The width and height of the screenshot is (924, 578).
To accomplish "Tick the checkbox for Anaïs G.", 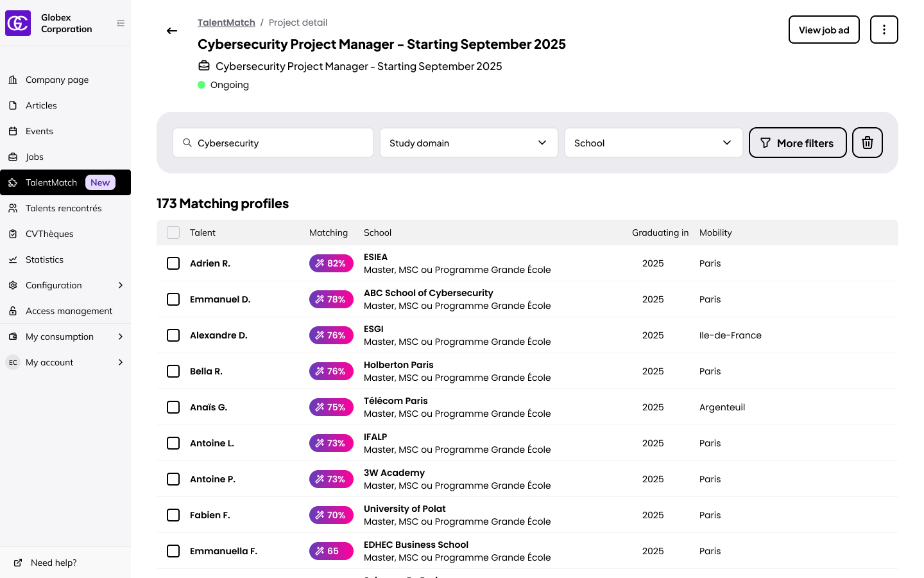I will [x=173, y=407].
